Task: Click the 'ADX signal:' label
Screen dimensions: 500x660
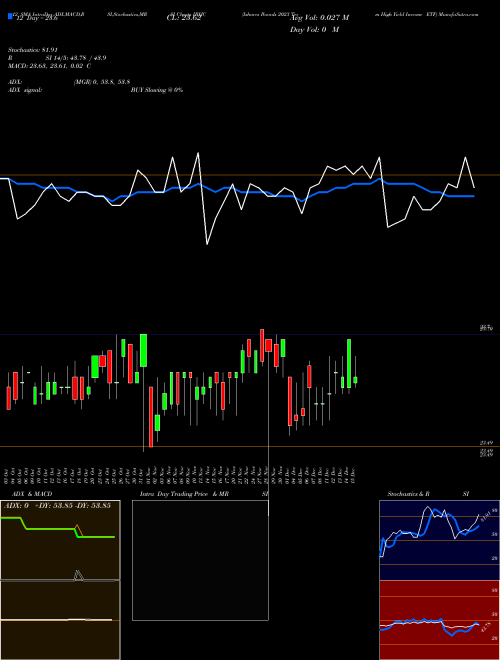Action: point(25,90)
